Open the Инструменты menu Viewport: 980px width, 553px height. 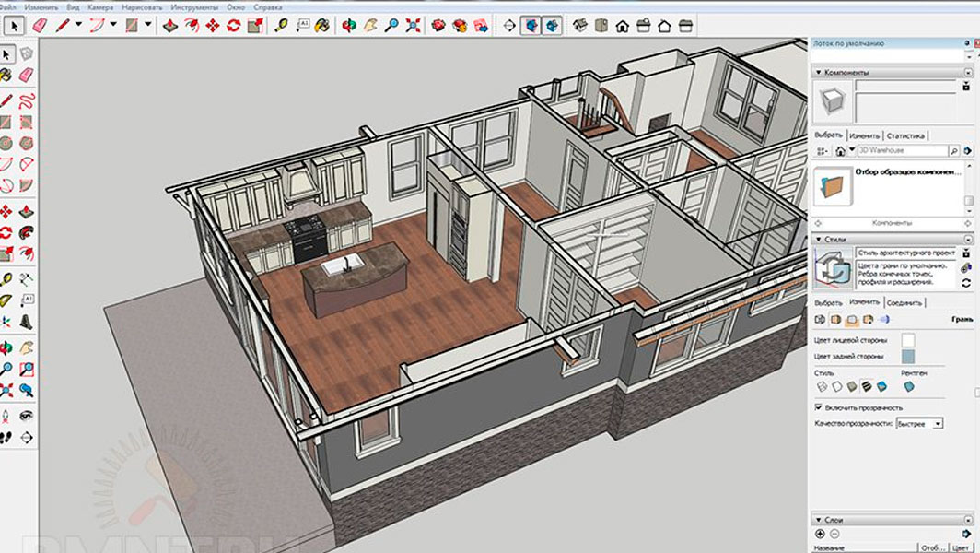coord(194,6)
